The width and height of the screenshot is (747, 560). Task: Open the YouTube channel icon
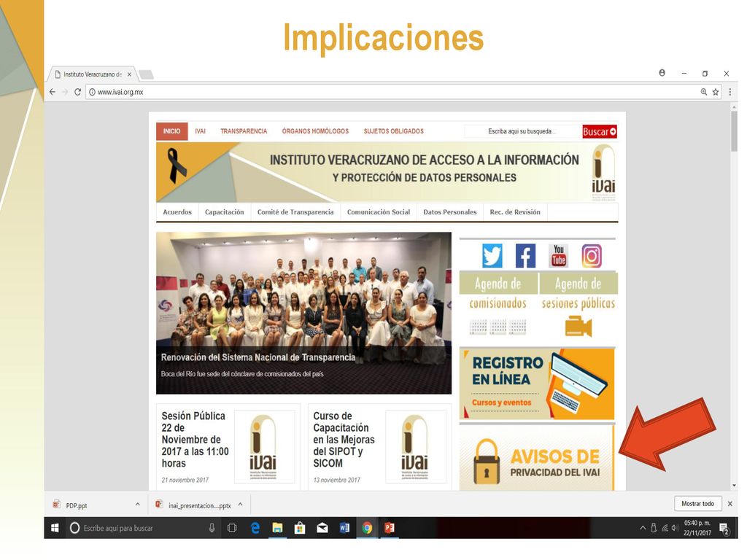[558, 256]
